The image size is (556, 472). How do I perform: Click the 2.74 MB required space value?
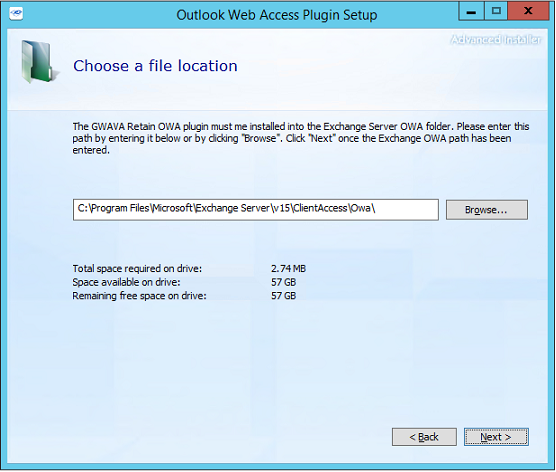[288, 268]
